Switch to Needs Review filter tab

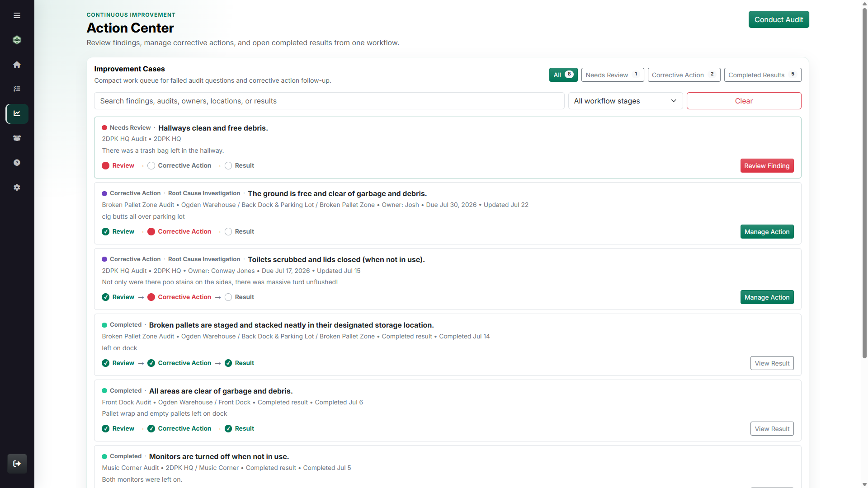[612, 75]
